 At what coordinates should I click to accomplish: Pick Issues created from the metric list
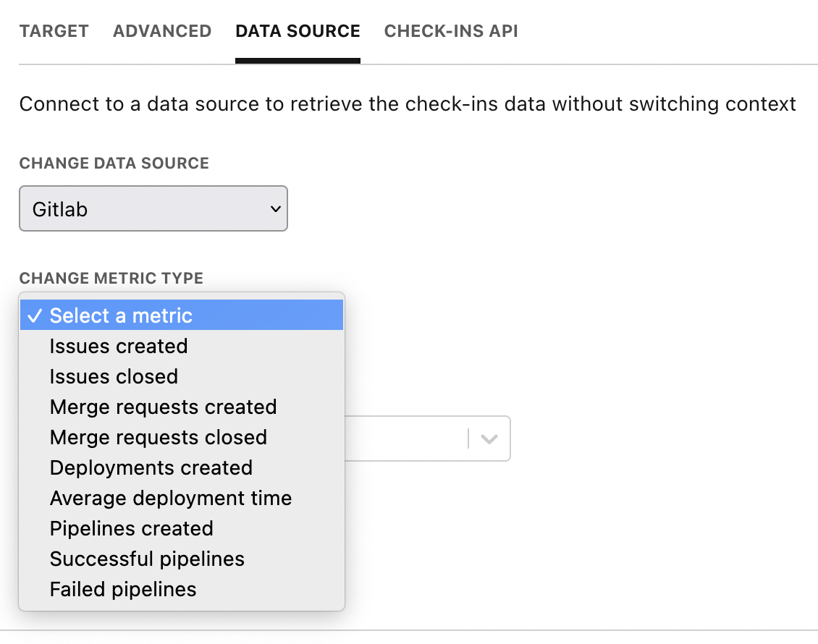click(x=119, y=346)
